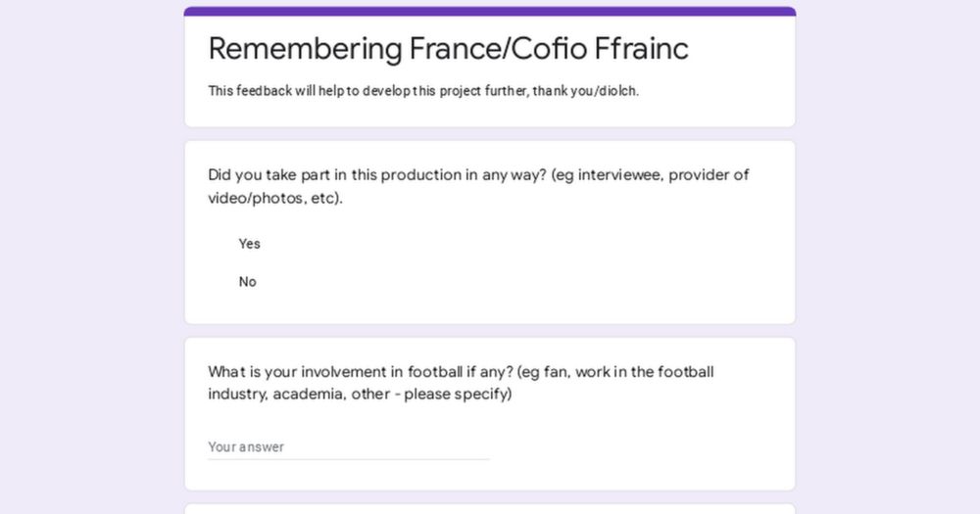Click the 'Your answer' text field

(348, 446)
